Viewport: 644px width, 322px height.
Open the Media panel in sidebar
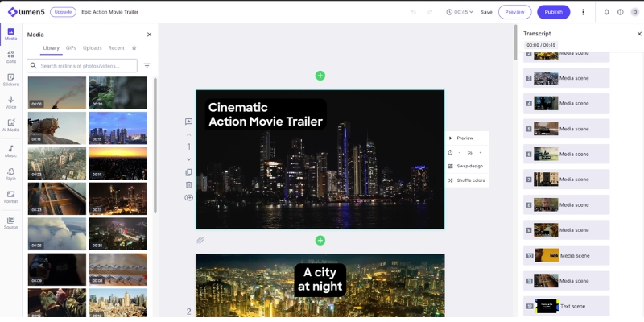tap(10, 35)
